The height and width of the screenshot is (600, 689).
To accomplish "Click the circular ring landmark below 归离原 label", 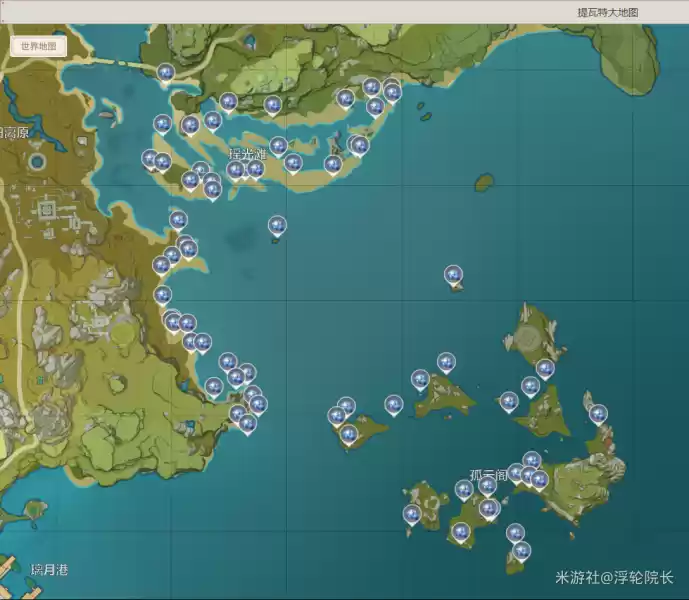I will click(x=38, y=161).
